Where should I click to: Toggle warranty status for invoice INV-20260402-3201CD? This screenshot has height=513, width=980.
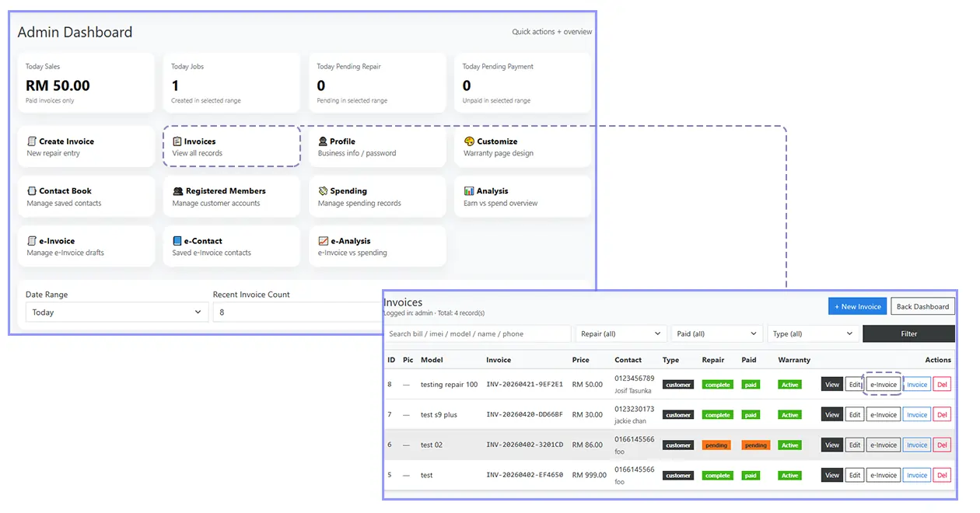click(x=789, y=445)
